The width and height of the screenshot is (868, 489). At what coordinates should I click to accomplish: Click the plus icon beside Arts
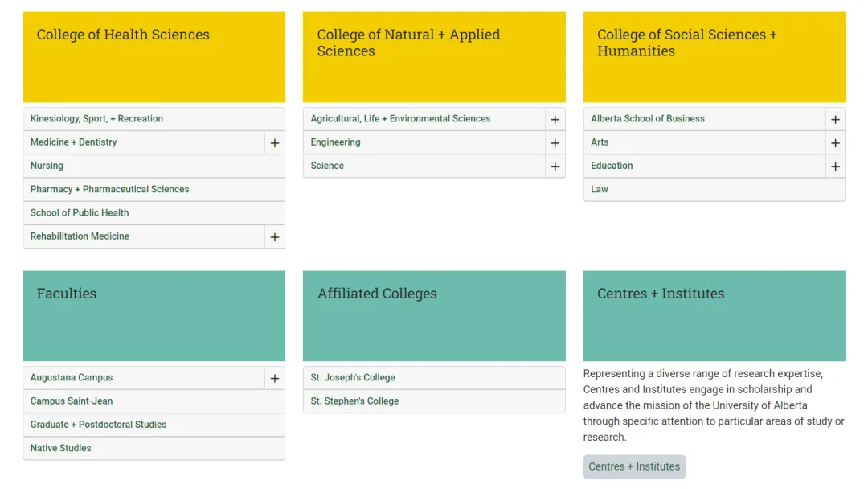pos(835,143)
